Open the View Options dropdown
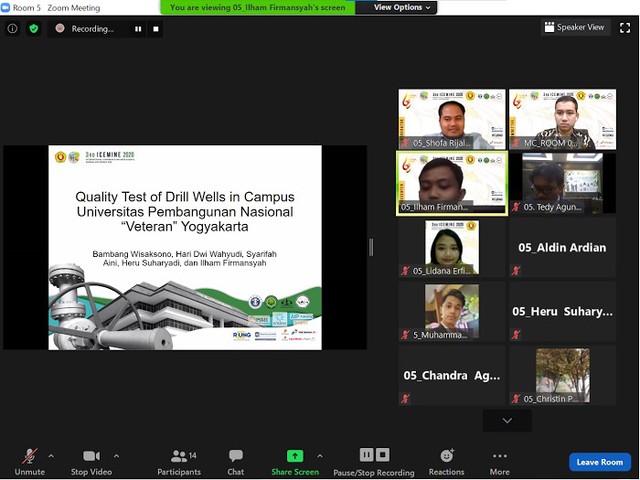 (x=404, y=7)
